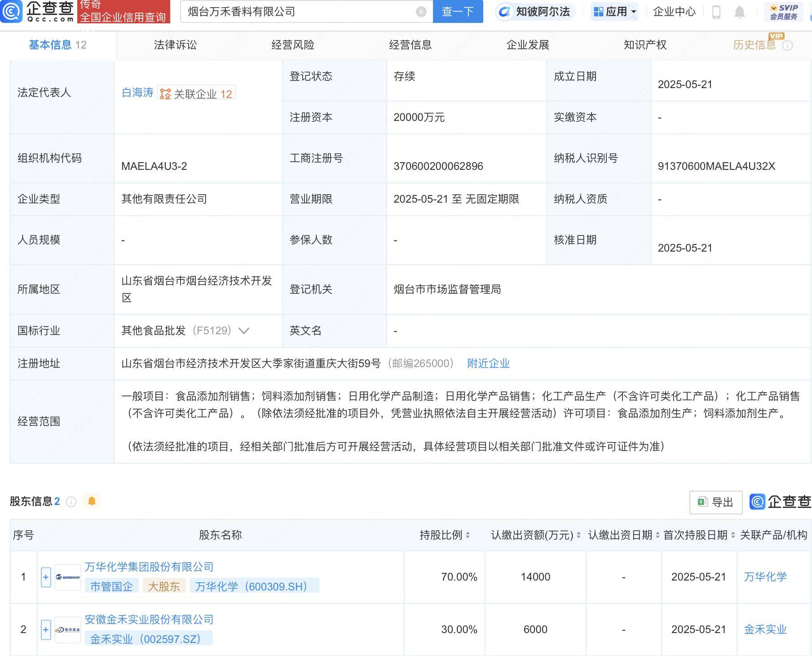Viewport: 812px width, 656px height.
Task: Open related product 金禾实业 link
Action: (765, 629)
